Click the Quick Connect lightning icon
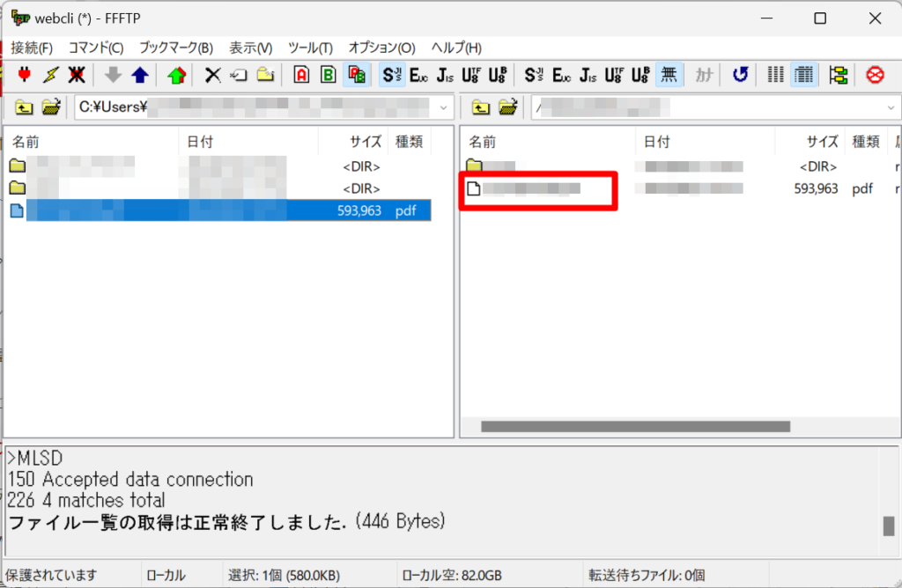The width and height of the screenshot is (902, 588). (50, 75)
